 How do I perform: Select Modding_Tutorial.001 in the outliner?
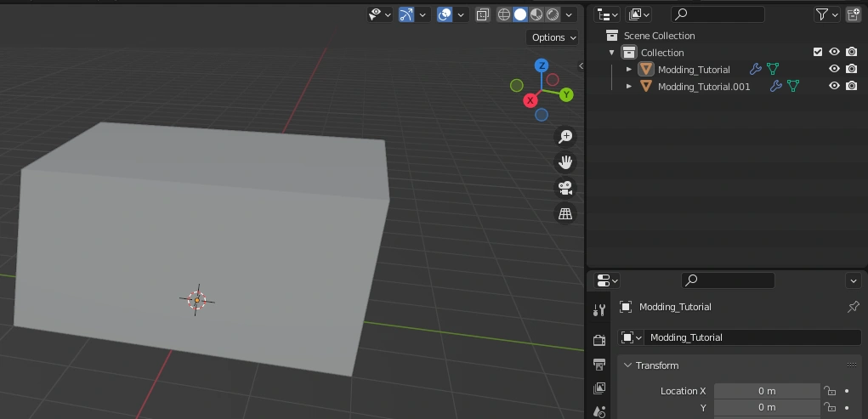[703, 87]
